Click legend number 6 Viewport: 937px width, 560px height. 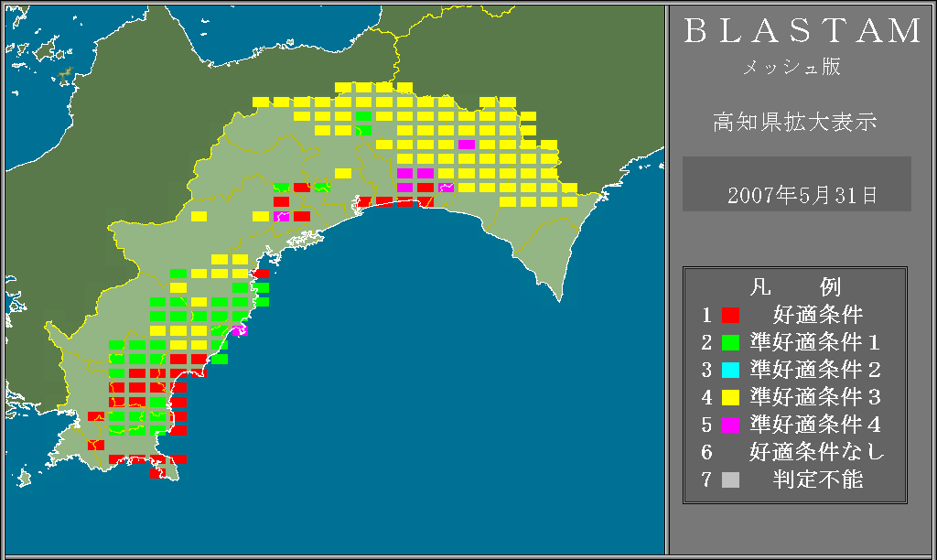tap(706, 452)
